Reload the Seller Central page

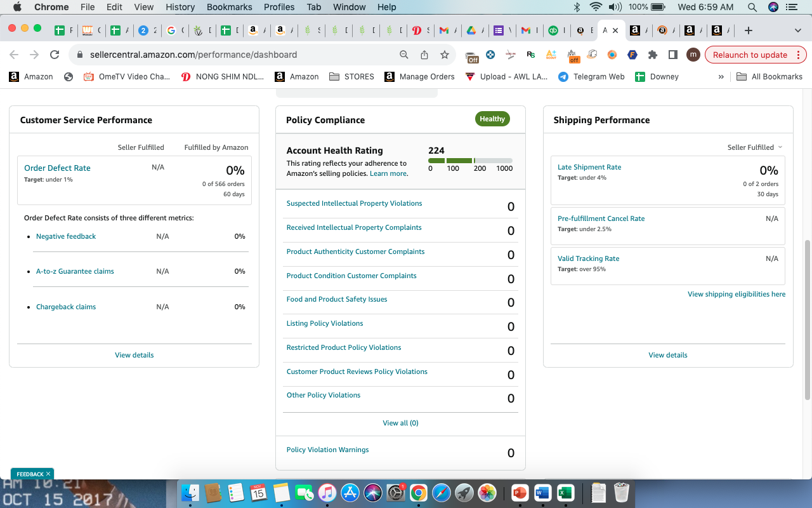pos(55,55)
